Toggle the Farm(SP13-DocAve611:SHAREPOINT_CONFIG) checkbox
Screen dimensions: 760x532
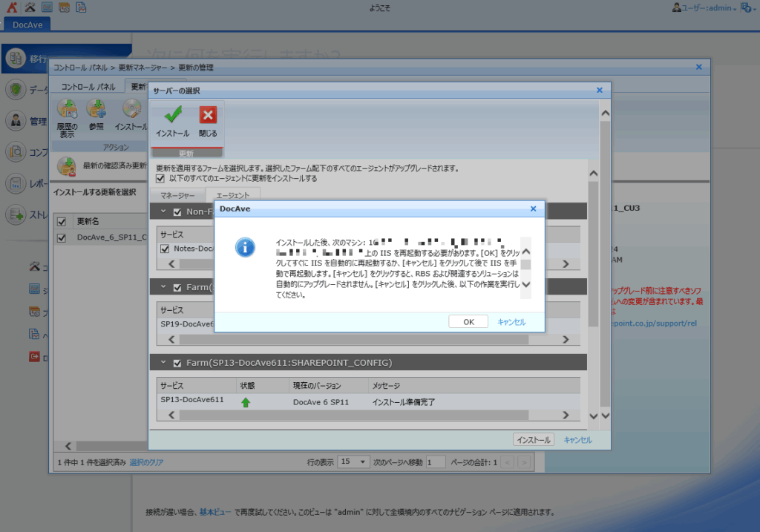click(177, 363)
